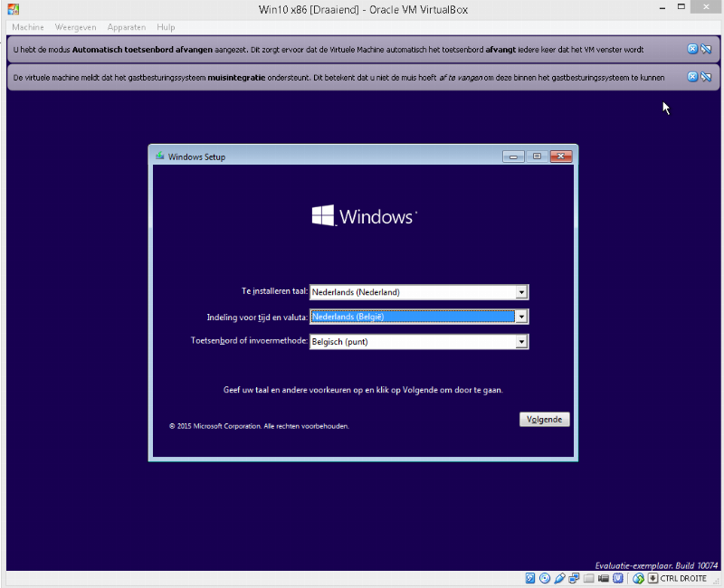Click the VirtualBox title bar app icon

(x=14, y=9)
